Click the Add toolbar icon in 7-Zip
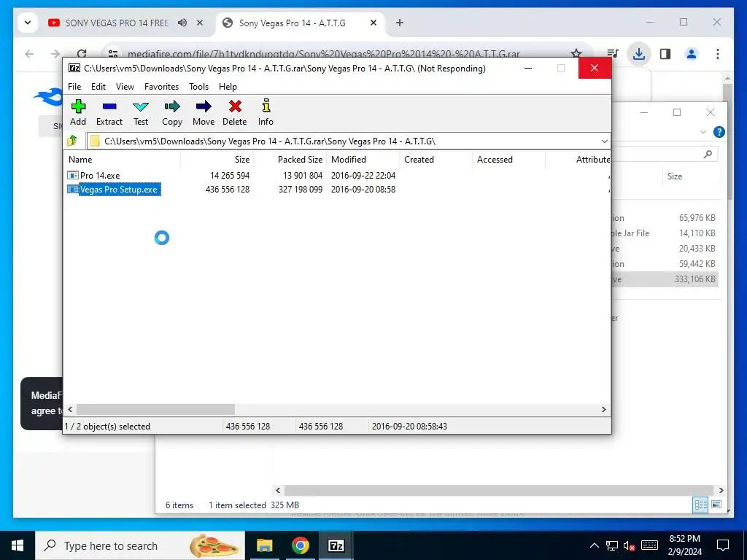 (x=78, y=112)
